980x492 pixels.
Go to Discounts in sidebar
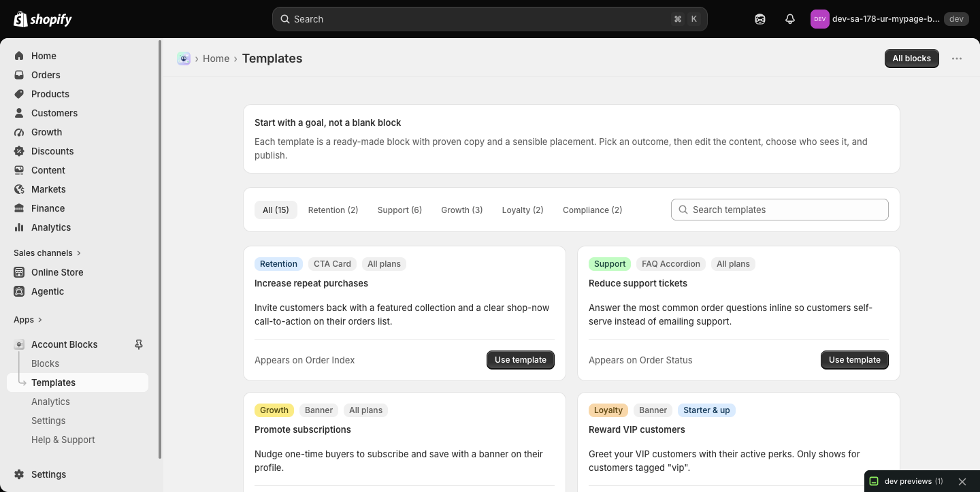click(x=52, y=151)
